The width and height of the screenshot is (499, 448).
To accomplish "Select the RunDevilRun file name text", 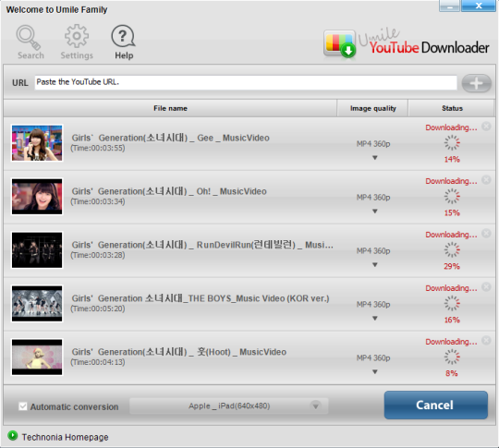I will (202, 245).
